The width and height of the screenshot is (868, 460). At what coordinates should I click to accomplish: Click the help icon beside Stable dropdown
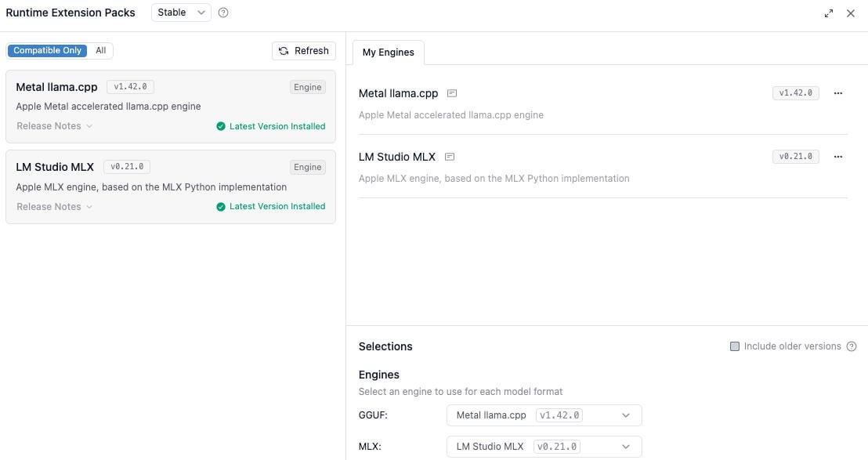[223, 13]
